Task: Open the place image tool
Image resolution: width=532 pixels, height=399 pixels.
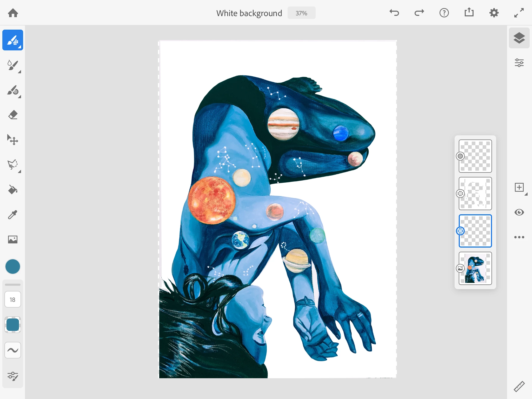Action: click(12, 239)
